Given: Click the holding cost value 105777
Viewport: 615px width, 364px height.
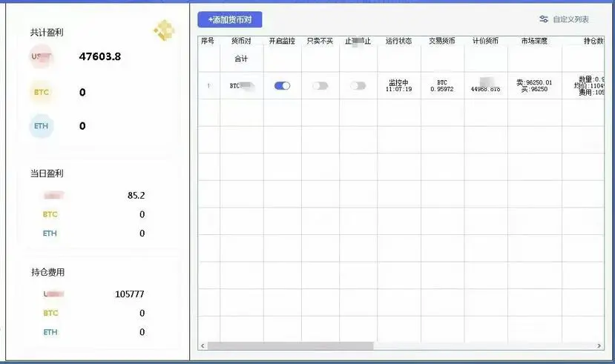Looking at the screenshot, I should (x=130, y=294).
